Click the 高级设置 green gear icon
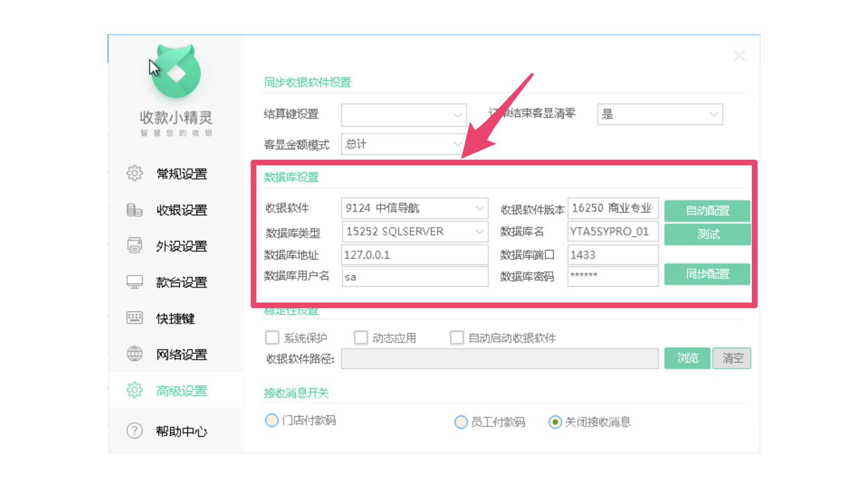 click(x=134, y=390)
